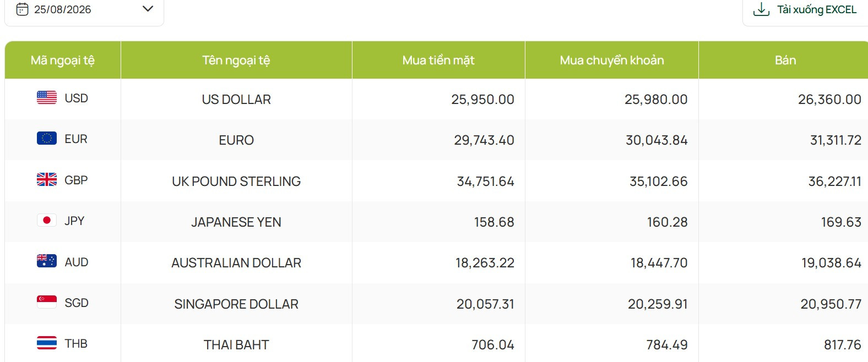
Task: Click the GBP United Kingdom flag icon
Action: tap(47, 179)
